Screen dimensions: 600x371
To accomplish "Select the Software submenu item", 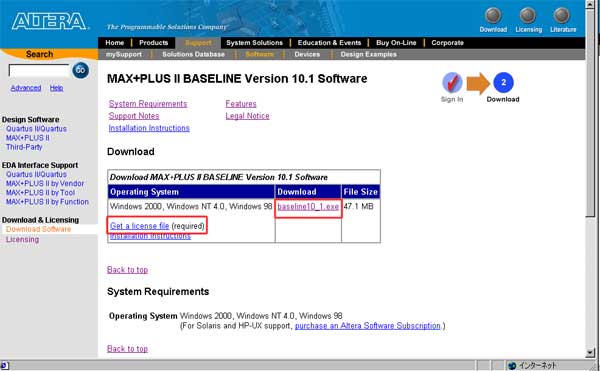I will tap(259, 54).
